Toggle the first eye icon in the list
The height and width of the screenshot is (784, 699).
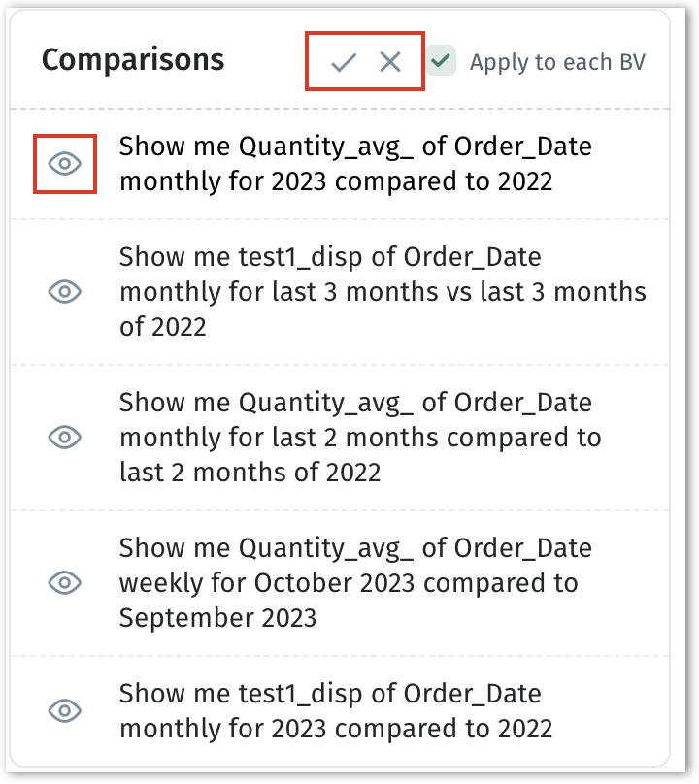65,164
